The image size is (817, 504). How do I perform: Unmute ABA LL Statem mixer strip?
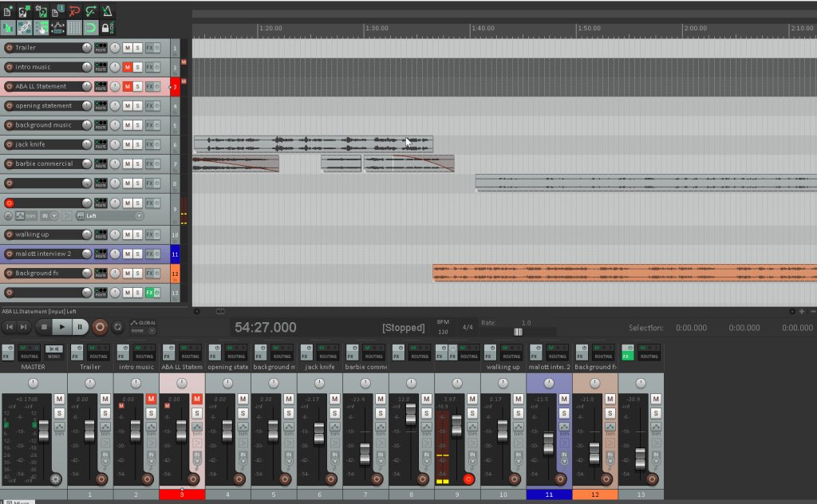click(x=196, y=399)
